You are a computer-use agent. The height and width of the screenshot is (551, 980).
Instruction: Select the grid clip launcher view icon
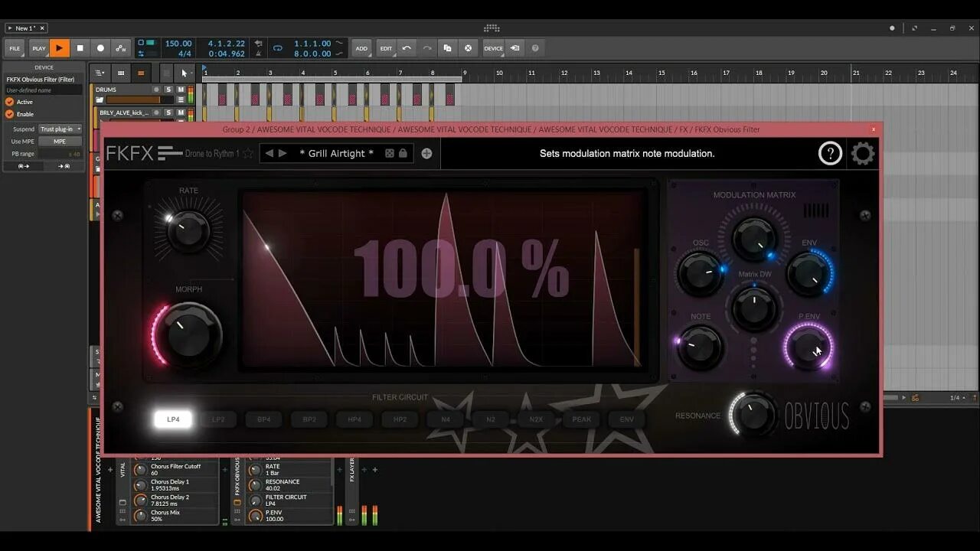pos(121,73)
